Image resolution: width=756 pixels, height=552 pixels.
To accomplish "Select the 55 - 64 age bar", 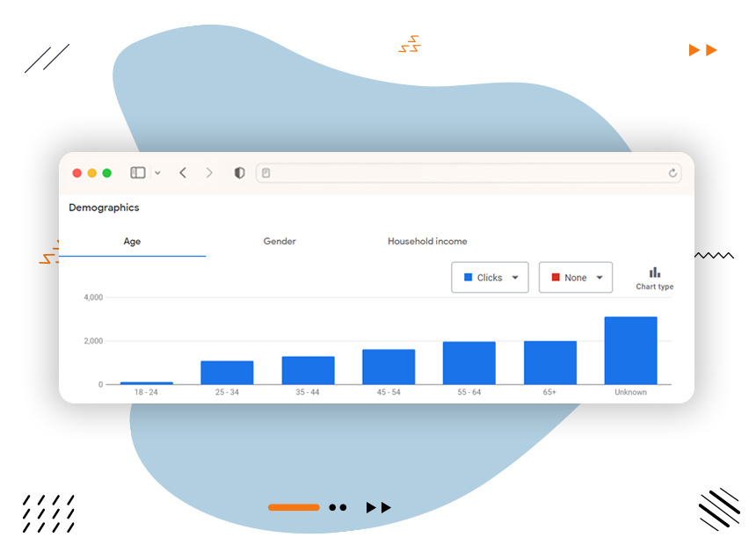I will pyautogui.click(x=469, y=363).
